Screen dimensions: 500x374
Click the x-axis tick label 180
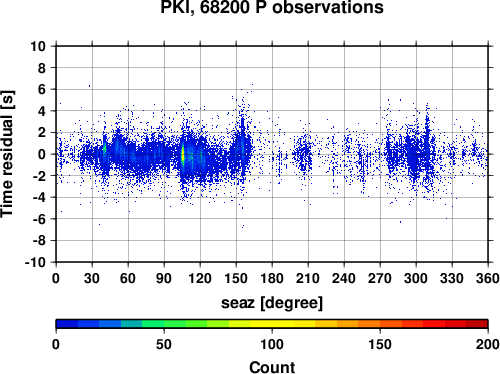[272, 278]
